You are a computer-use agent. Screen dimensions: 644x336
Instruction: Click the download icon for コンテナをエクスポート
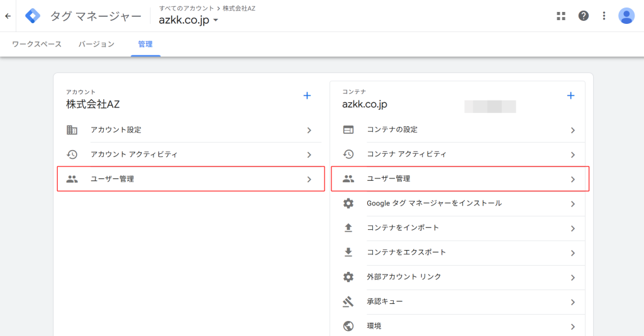point(348,252)
